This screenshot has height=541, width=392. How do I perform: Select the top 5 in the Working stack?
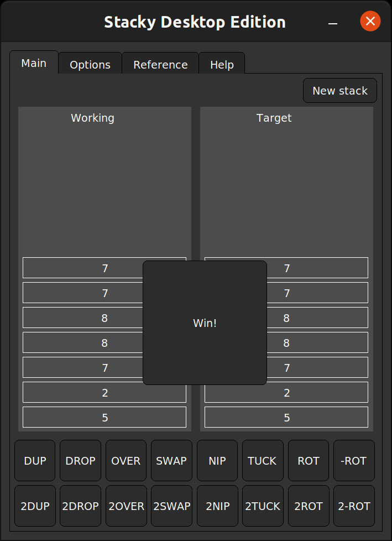coord(104,417)
